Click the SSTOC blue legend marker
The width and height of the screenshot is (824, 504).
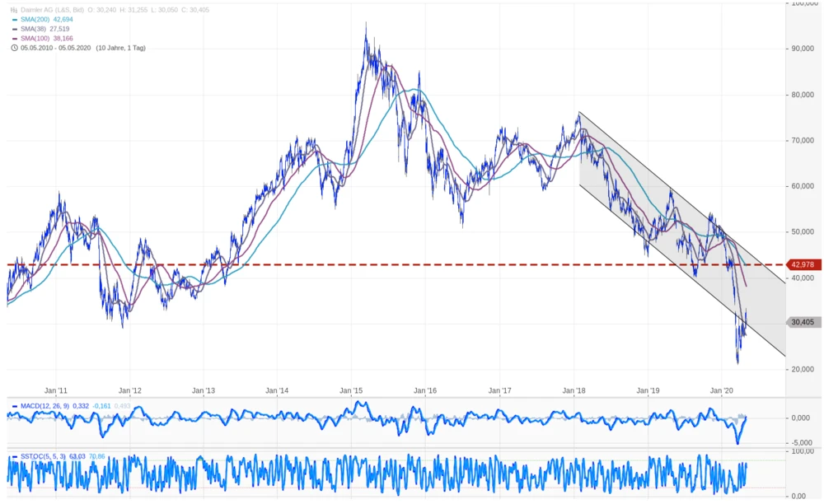14,456
